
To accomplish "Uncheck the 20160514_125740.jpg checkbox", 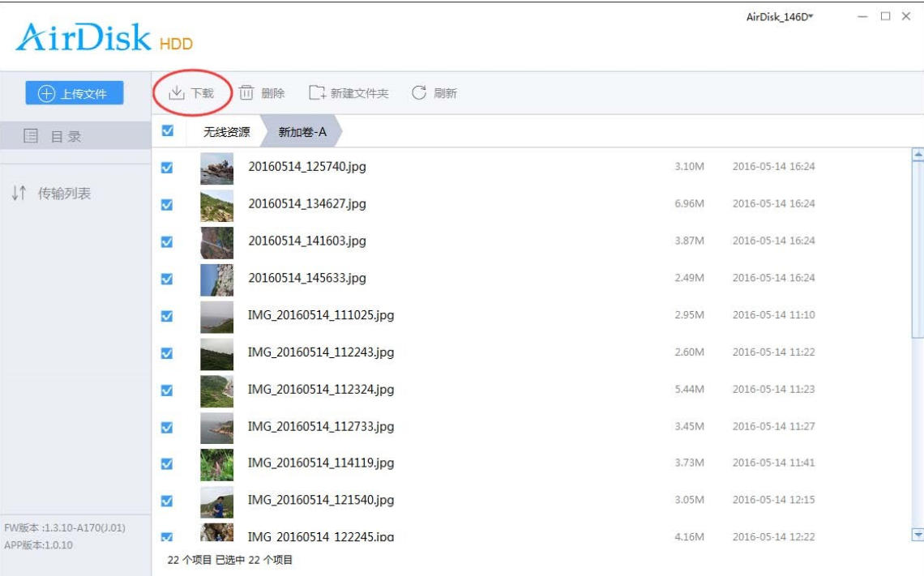I will pyautogui.click(x=167, y=167).
